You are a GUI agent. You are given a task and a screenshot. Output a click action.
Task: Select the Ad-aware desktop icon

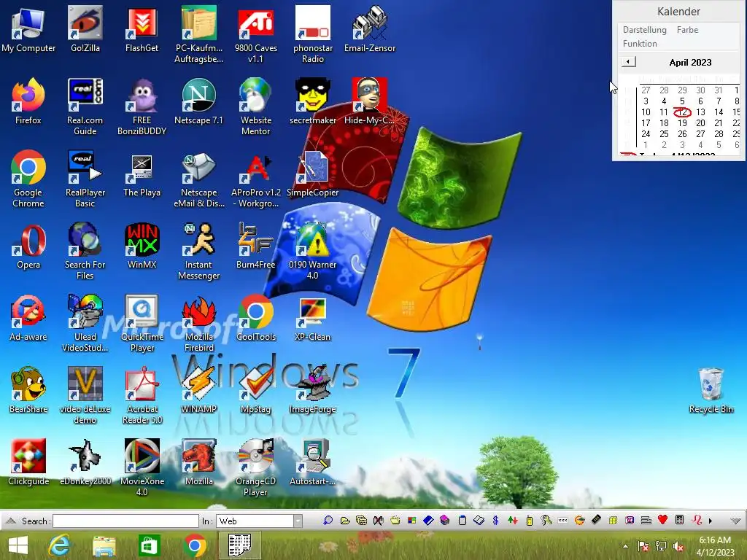[x=28, y=318]
